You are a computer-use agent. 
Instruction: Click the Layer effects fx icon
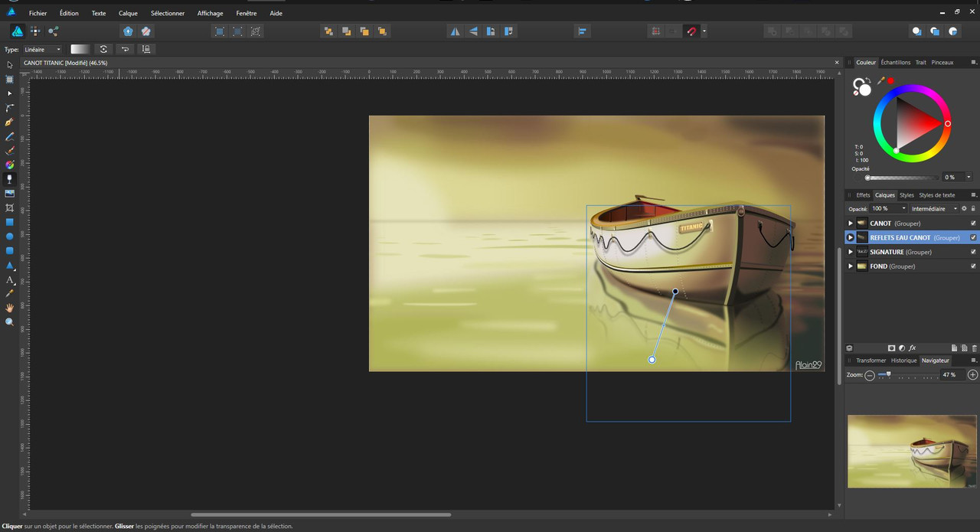click(912, 348)
